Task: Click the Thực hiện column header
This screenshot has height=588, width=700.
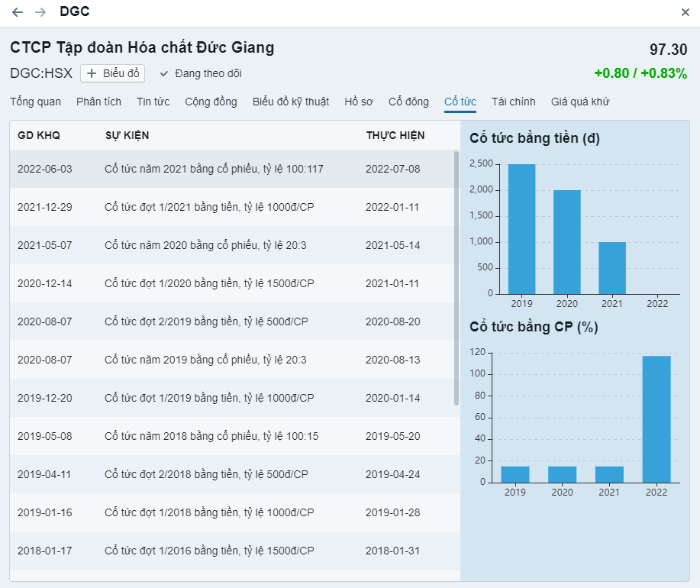Action: [395, 135]
